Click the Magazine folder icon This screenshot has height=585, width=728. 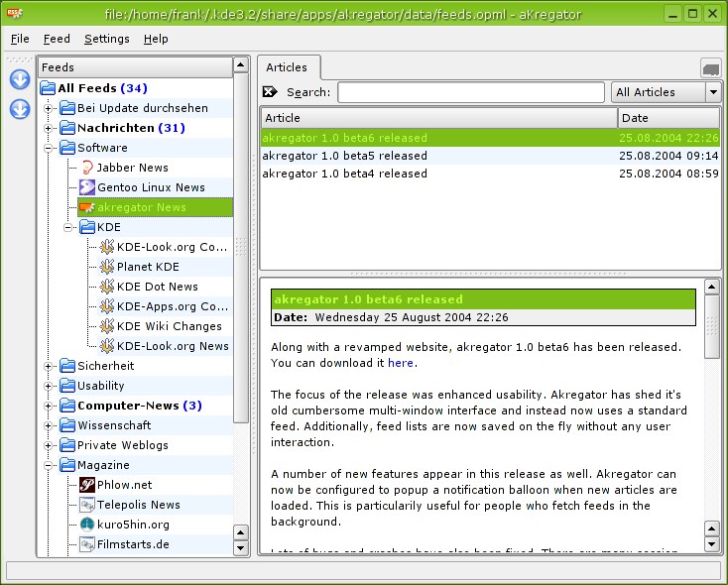(67, 465)
